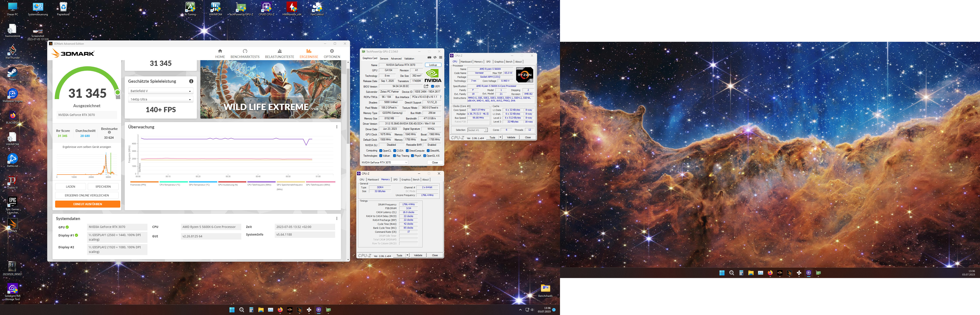Open the Systemdaten panel three-dot menu
The height and width of the screenshot is (315, 980).
click(337, 219)
